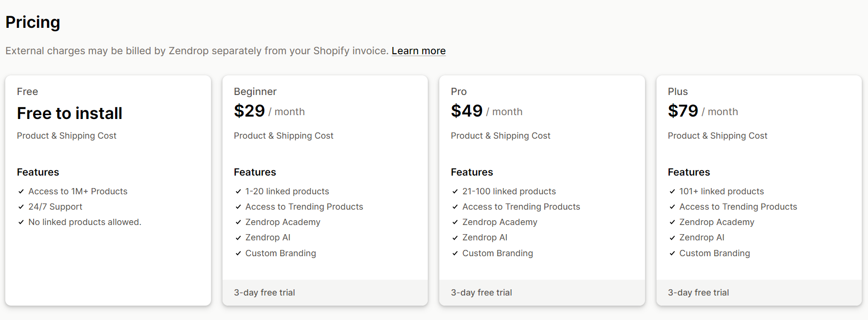Click the 3-day free trial label under Plus
Viewport: 868px width, 320px height.
pyautogui.click(x=699, y=292)
